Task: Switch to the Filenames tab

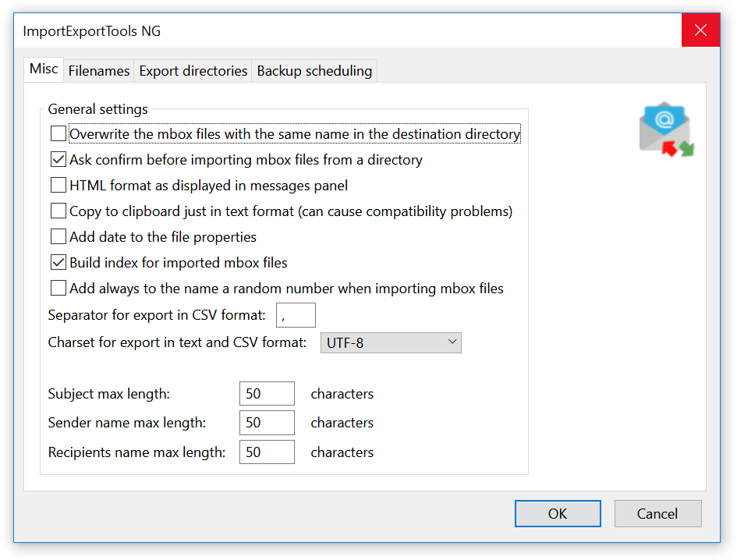Action: pyautogui.click(x=99, y=71)
